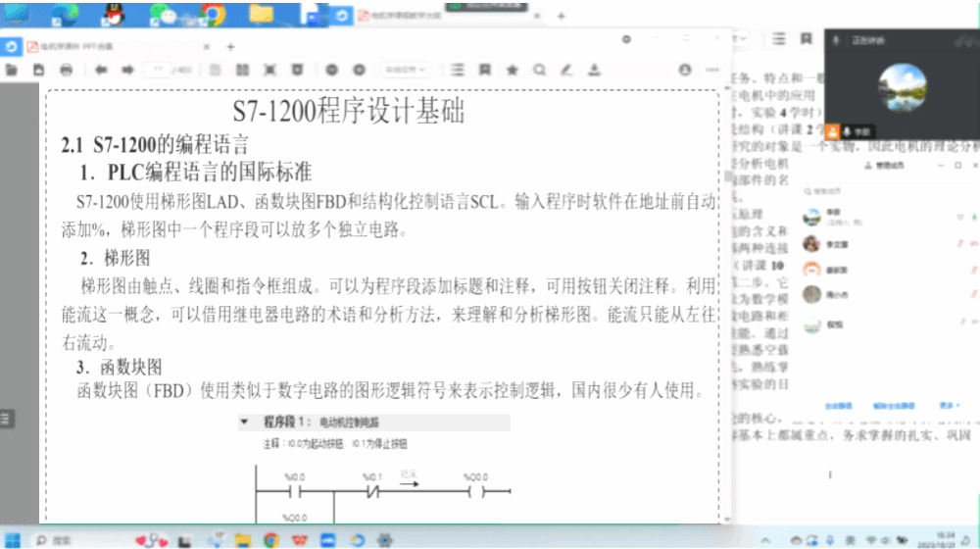Click the zoom out minus icon

coord(331,71)
